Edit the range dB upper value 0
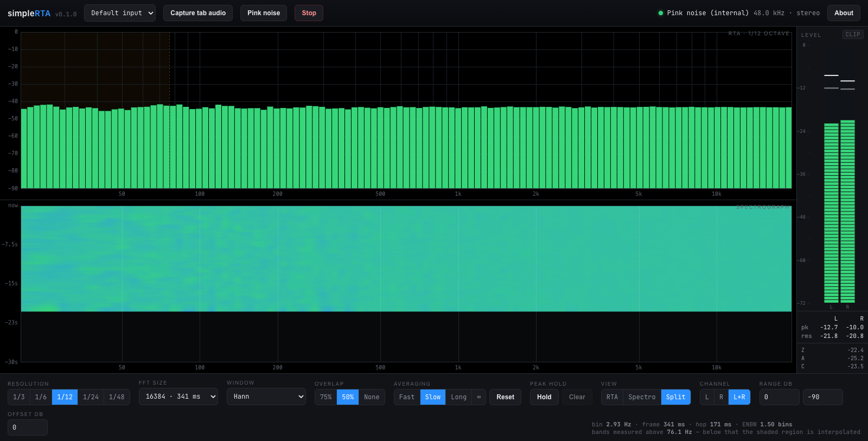The image size is (868, 441). tap(780, 397)
